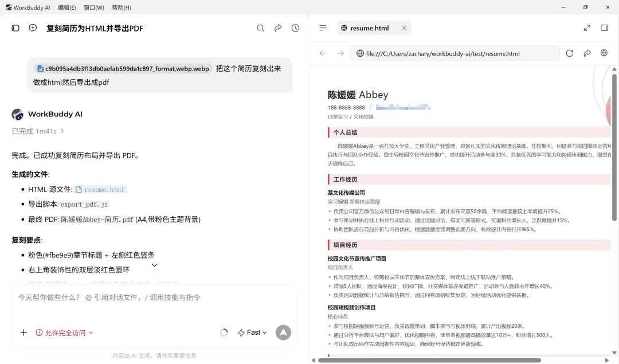Click the vertical scrollbar in preview
The width and height of the screenshot is (619, 364).
coord(614,147)
